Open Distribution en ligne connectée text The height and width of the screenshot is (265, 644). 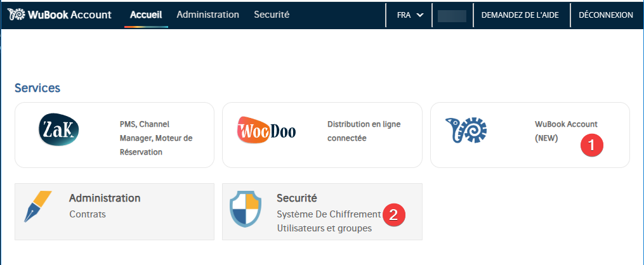pos(364,131)
